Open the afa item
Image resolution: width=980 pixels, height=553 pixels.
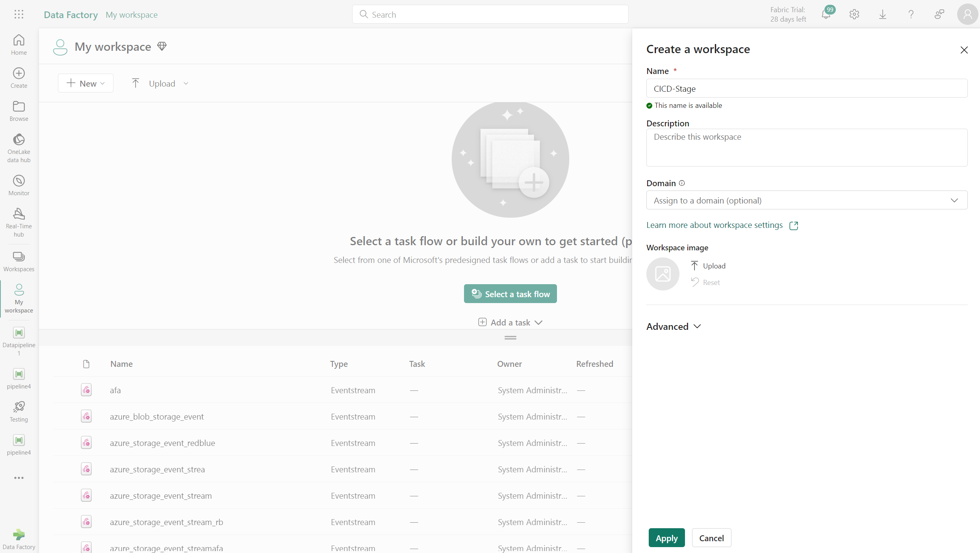coord(115,390)
